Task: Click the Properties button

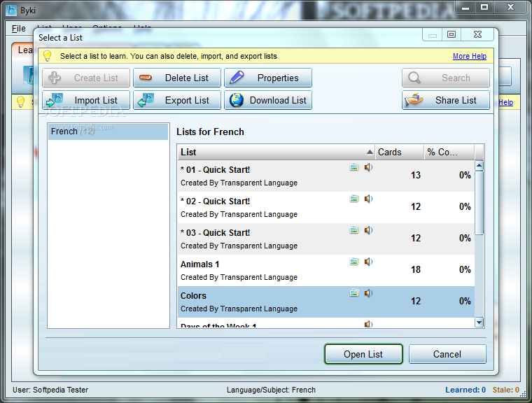Action: click(x=267, y=78)
